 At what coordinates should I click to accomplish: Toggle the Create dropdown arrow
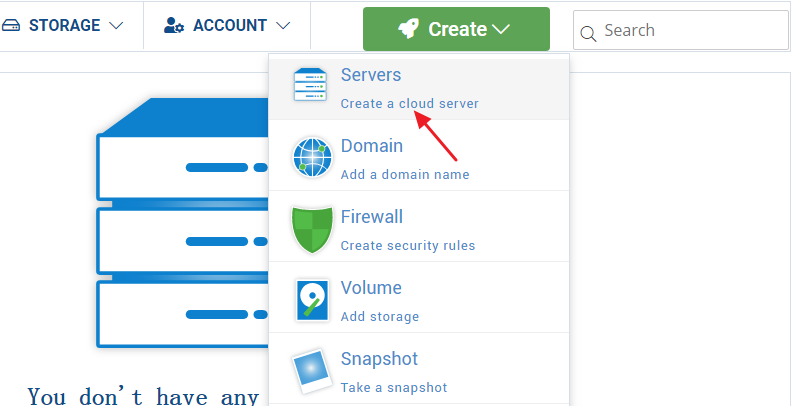click(x=501, y=30)
